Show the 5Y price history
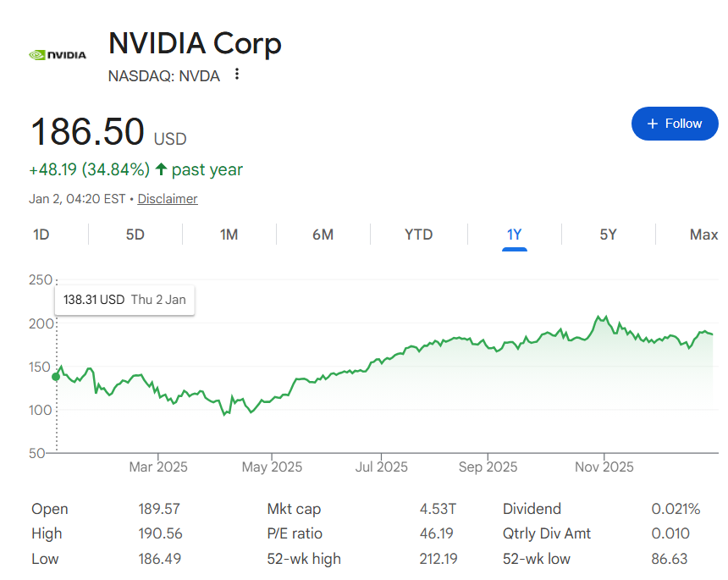Image resolution: width=728 pixels, height=580 pixels. [608, 235]
